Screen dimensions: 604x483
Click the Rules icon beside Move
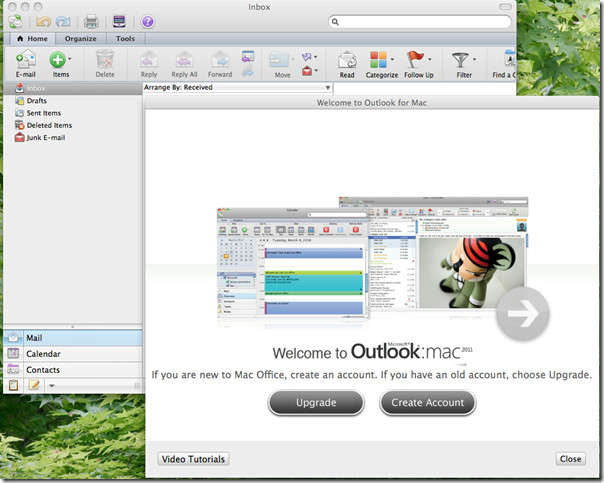point(306,57)
